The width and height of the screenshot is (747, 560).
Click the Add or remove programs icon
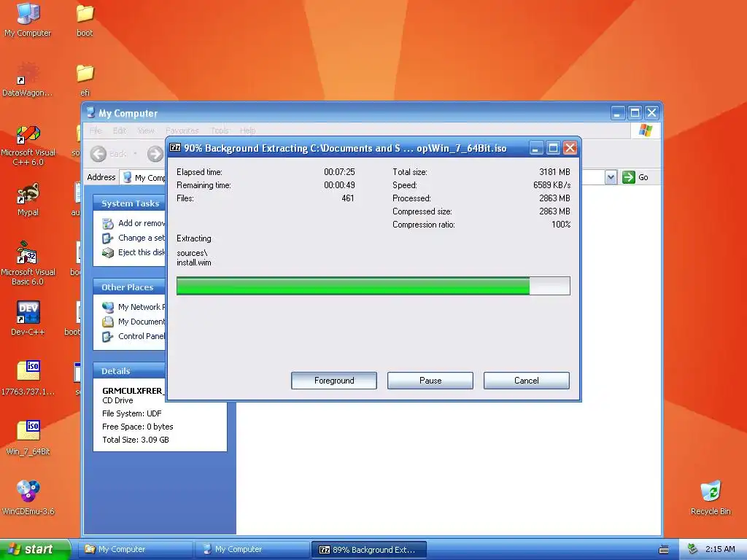pos(108,223)
